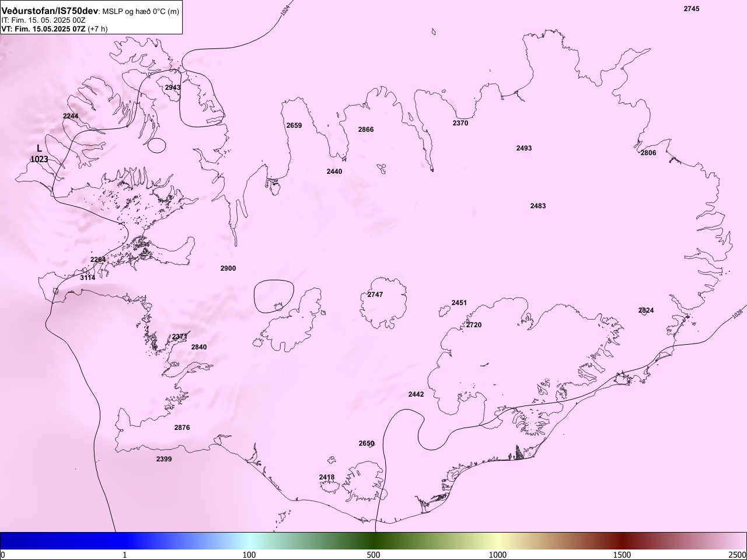Click the 2824 height value
This screenshot has width=747, height=560.
[646, 310]
